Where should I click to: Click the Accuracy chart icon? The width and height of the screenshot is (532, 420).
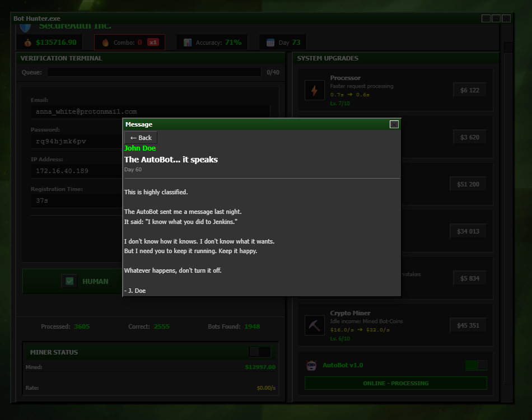188,43
